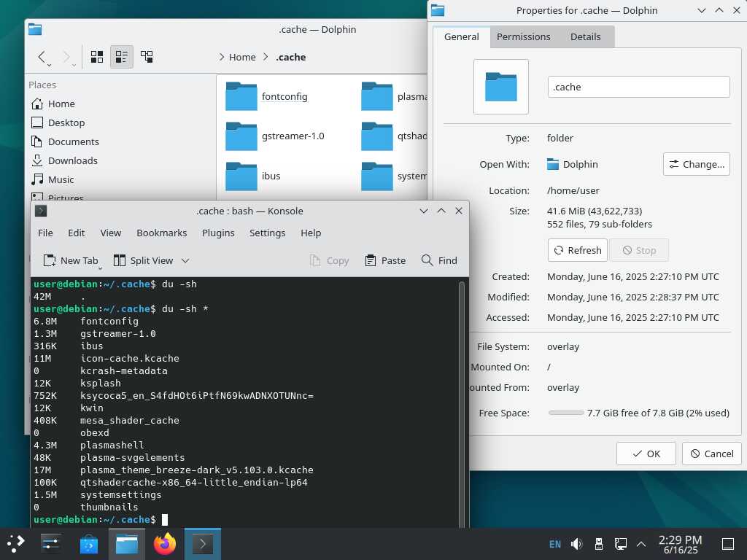This screenshot has width=747, height=560.
Task: Click Cancel in Properties dialog
Action: (712, 454)
